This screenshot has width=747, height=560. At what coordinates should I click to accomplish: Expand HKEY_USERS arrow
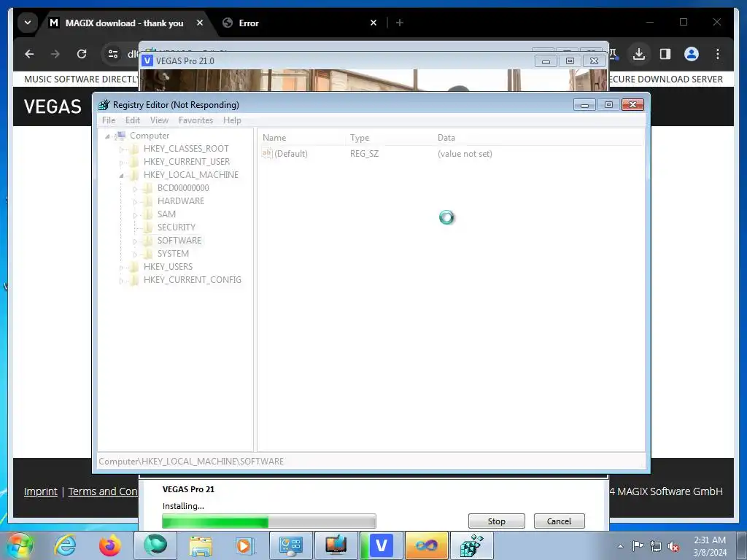pos(121,268)
